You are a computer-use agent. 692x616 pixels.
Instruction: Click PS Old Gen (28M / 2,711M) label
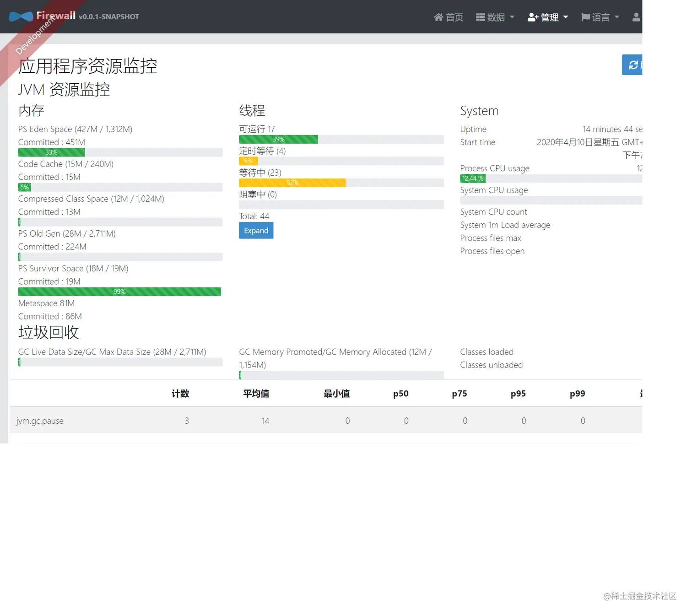click(67, 233)
